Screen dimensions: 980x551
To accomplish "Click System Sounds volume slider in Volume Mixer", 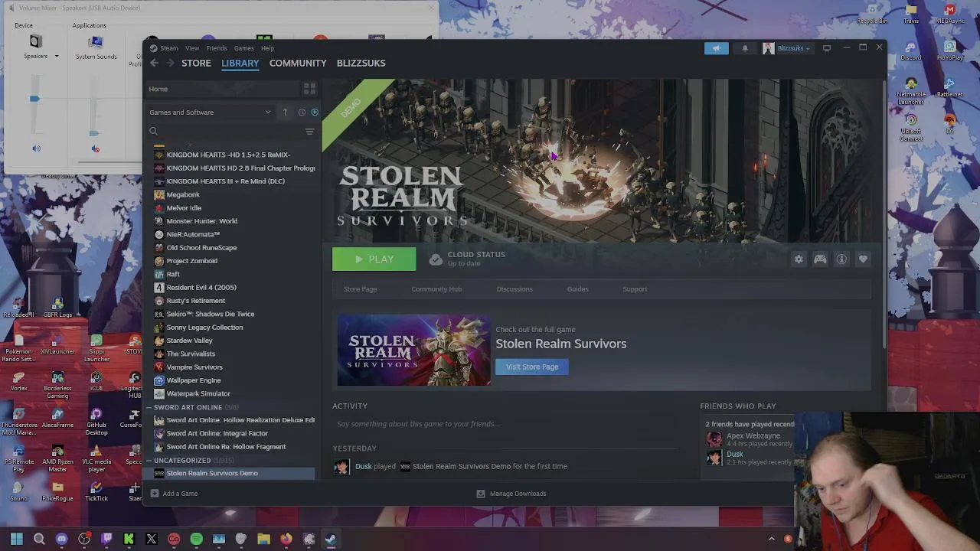I will coord(93,132).
